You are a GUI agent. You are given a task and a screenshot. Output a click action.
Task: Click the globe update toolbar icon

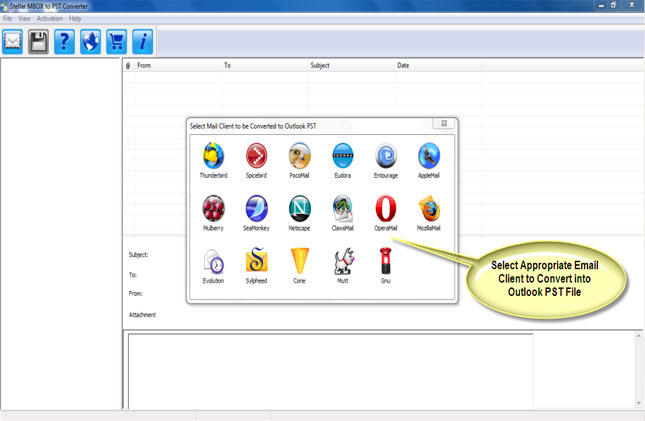pyautogui.click(x=90, y=42)
